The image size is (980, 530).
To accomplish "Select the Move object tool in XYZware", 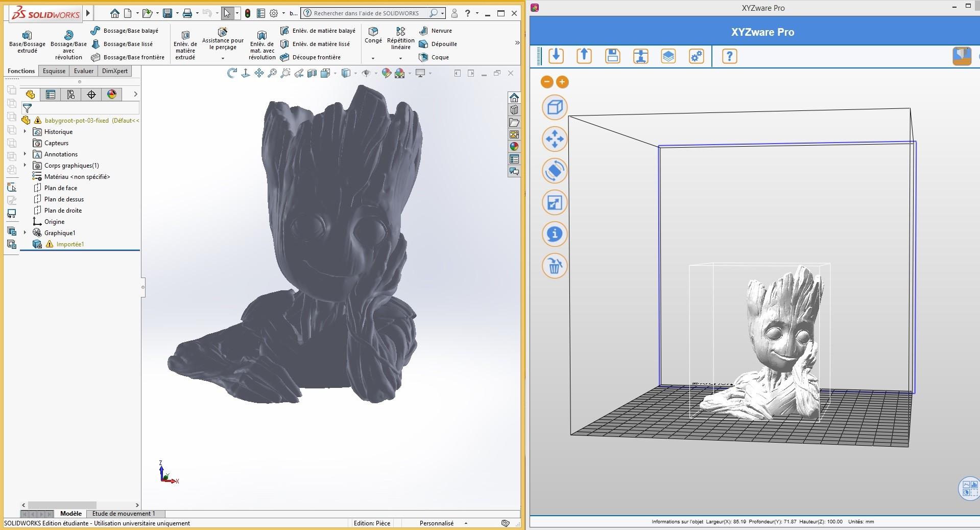I will 555,139.
